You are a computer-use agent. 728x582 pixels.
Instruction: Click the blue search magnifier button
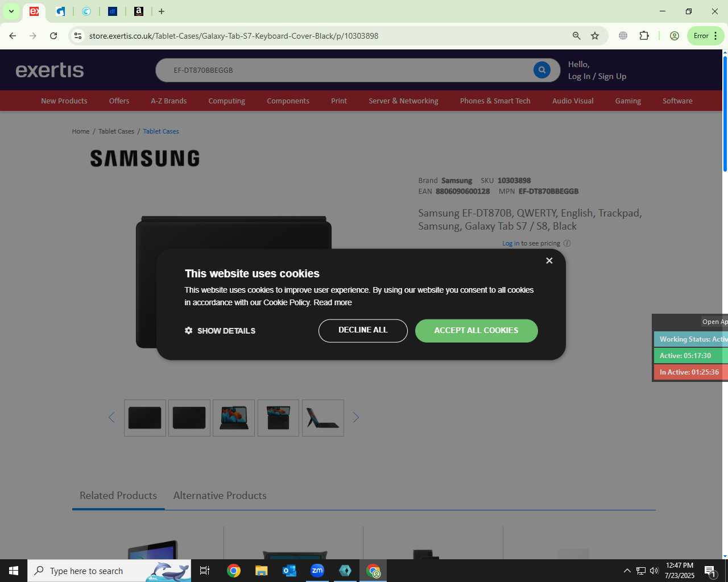pos(541,70)
